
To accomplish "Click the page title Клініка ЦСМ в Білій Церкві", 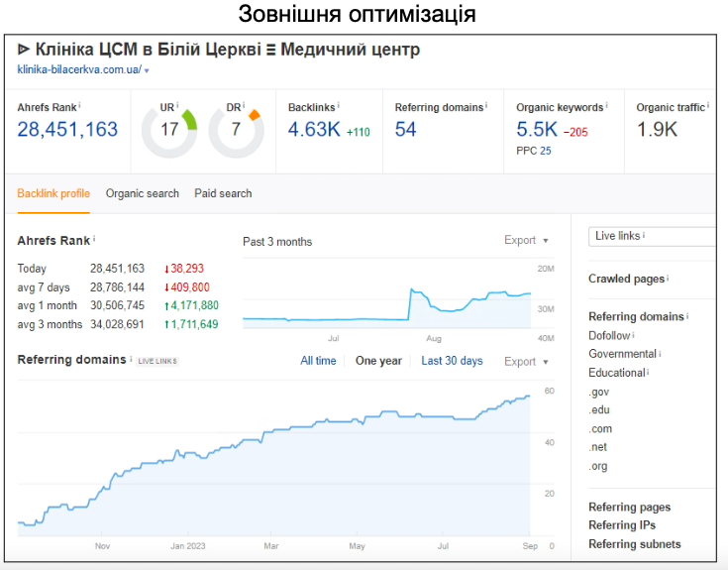I will 149,50.
